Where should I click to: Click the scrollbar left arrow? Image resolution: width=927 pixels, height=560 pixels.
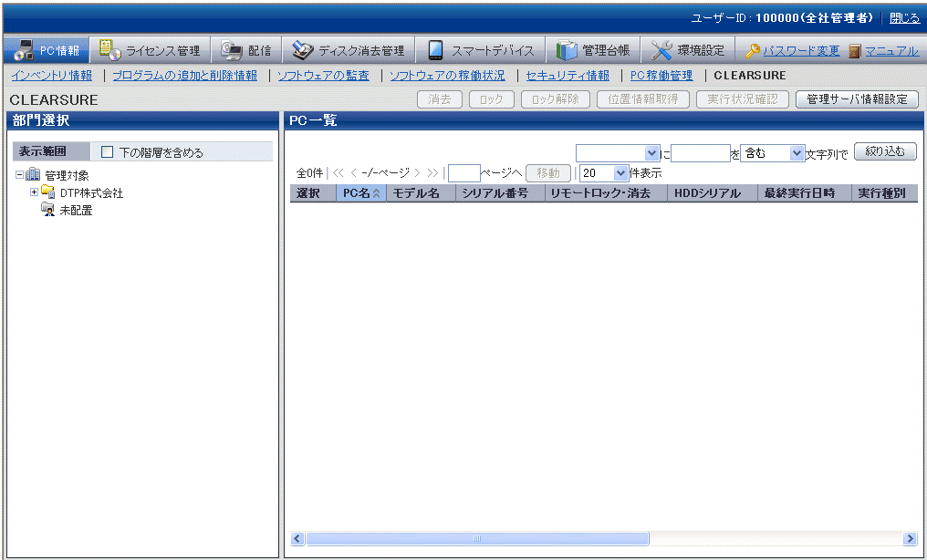pos(297,539)
